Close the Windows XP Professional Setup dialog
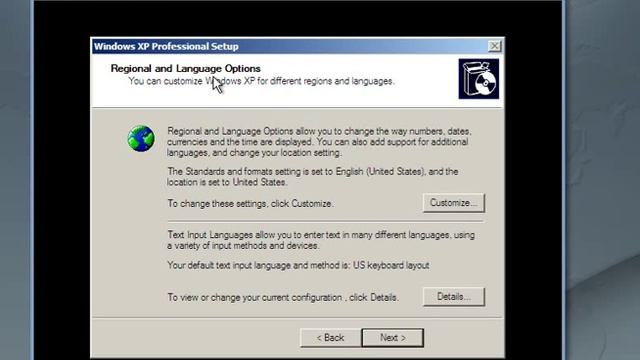 pos(494,46)
